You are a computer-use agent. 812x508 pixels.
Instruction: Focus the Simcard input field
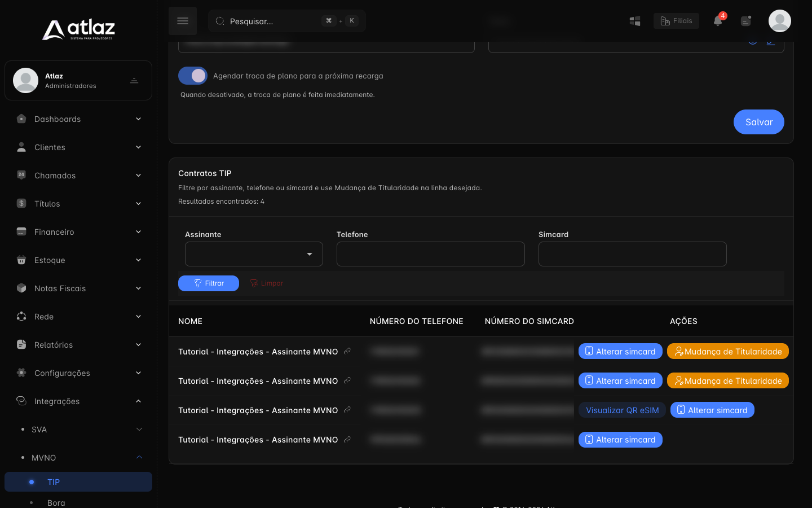click(x=633, y=254)
